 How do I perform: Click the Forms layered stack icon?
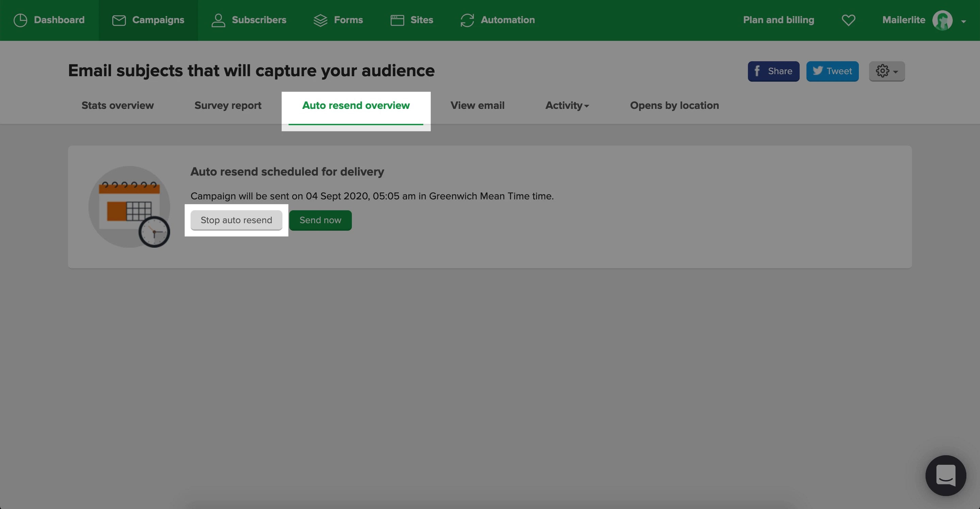click(x=320, y=20)
